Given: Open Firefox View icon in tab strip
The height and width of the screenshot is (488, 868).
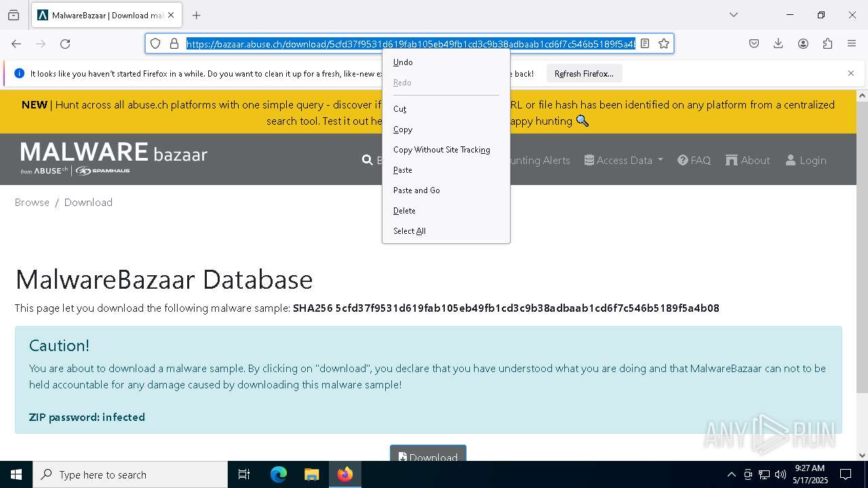Looking at the screenshot, I should point(14,15).
